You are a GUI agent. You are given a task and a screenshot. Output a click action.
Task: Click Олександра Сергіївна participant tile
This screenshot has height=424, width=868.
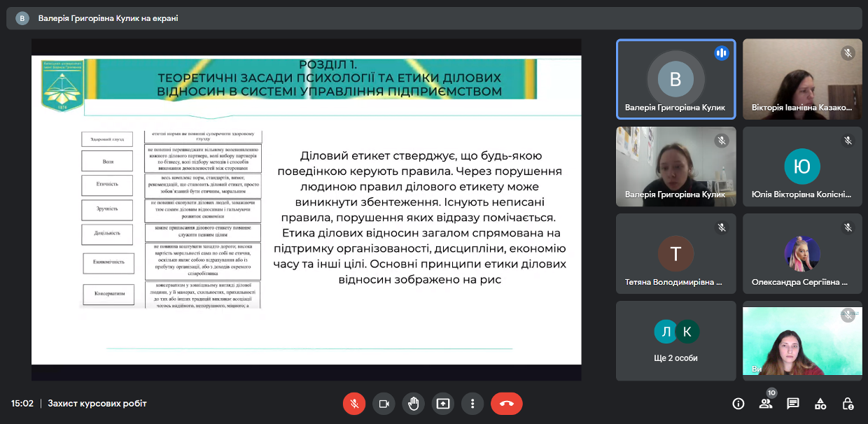pyautogui.click(x=802, y=253)
